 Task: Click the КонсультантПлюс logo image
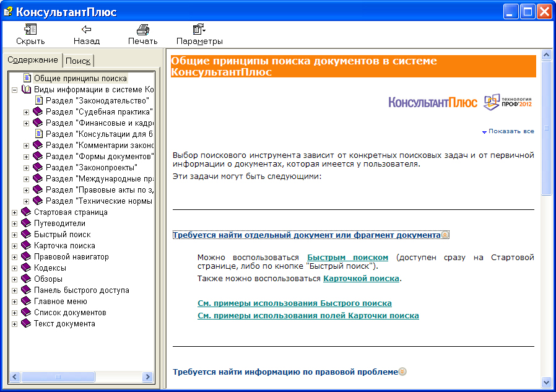point(433,103)
